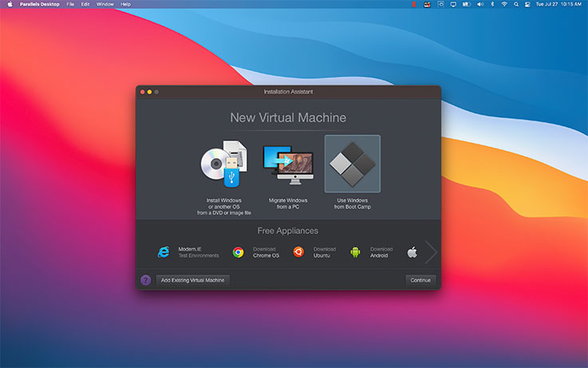Viewport: 588px width, 368px height.
Task: Click the Installation Assistant title text
Action: click(x=288, y=92)
